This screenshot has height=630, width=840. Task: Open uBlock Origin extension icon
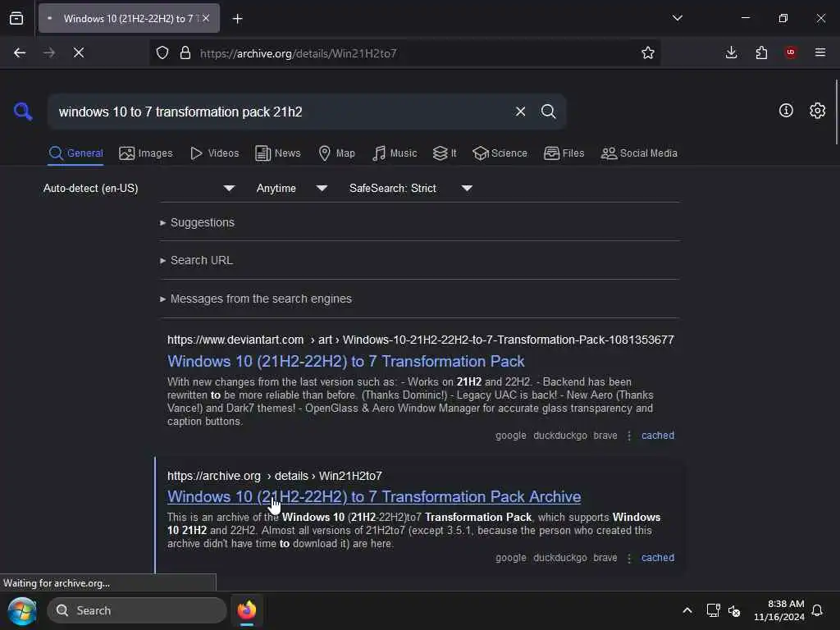click(791, 52)
